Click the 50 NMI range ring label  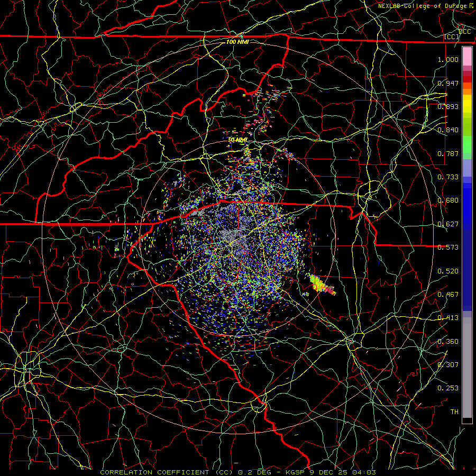pos(237,140)
